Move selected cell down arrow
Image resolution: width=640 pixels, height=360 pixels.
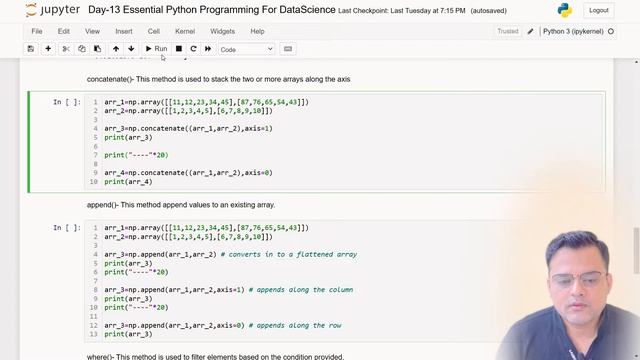[131, 49]
